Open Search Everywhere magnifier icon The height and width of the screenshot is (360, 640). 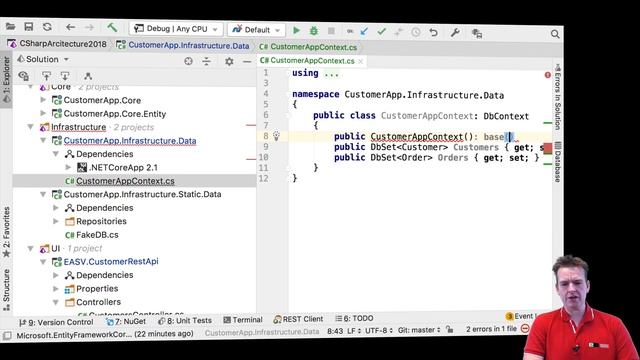(555, 34)
